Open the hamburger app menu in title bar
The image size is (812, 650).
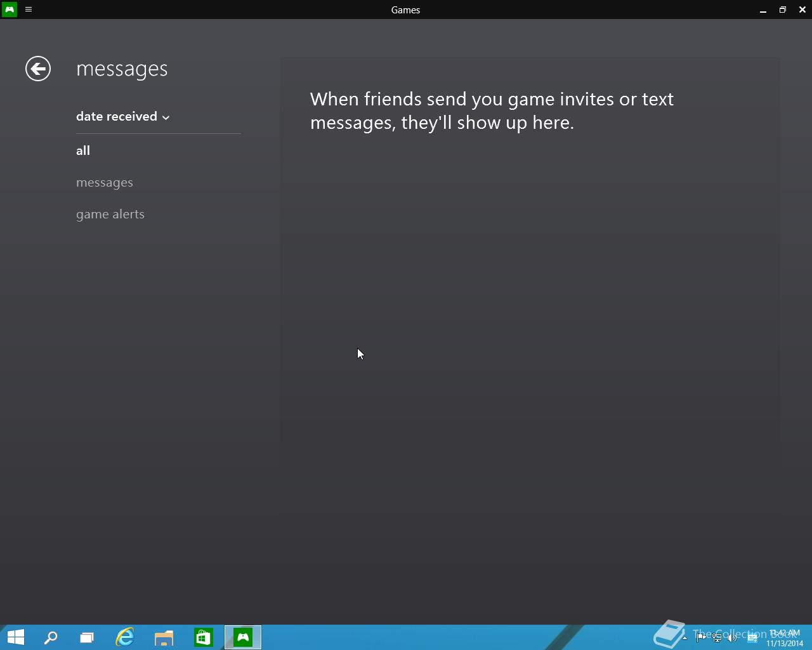[x=29, y=10]
